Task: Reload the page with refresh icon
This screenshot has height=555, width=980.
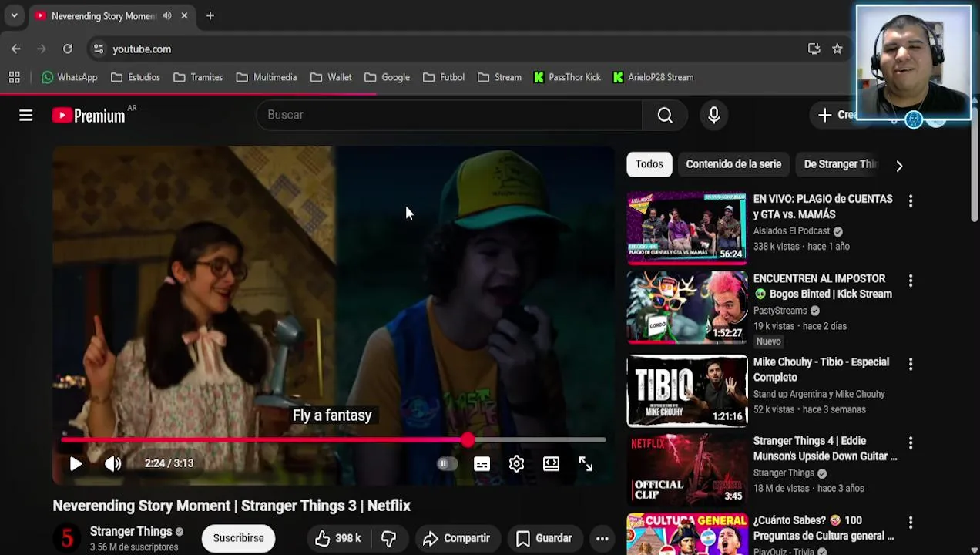Action: 68,49
